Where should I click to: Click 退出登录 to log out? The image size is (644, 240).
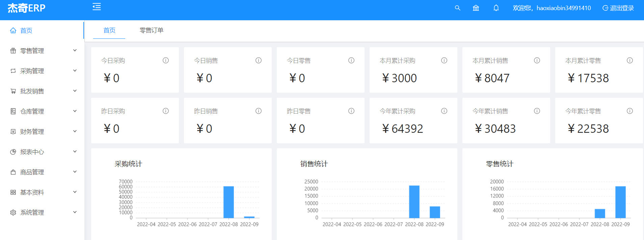coord(618,8)
